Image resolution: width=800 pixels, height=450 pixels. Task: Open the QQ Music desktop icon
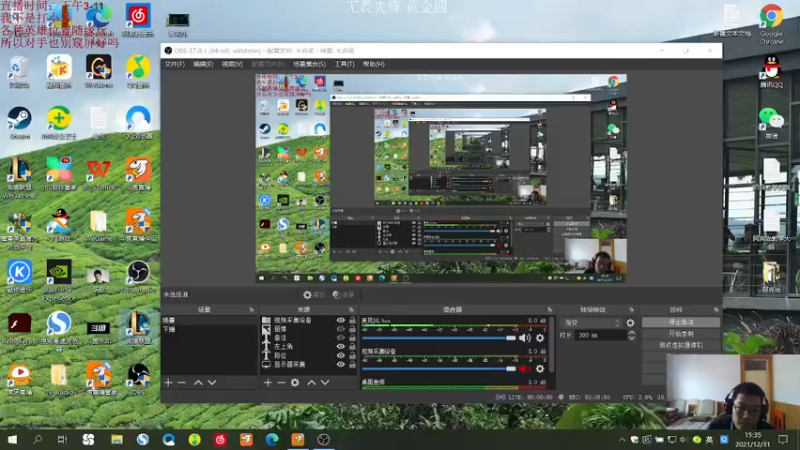138,71
